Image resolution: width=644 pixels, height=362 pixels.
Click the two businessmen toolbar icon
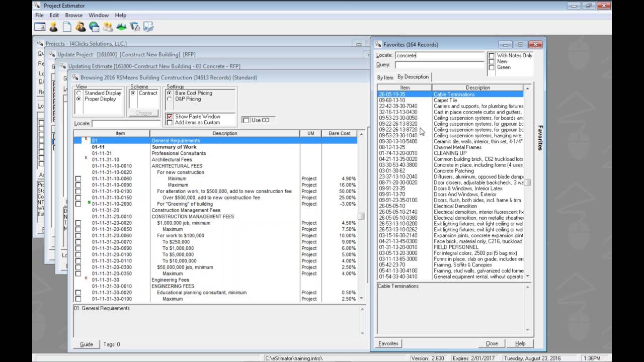point(80,27)
